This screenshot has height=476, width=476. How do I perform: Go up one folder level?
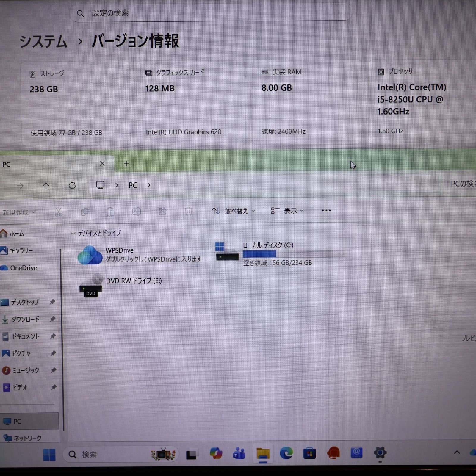[x=46, y=186]
